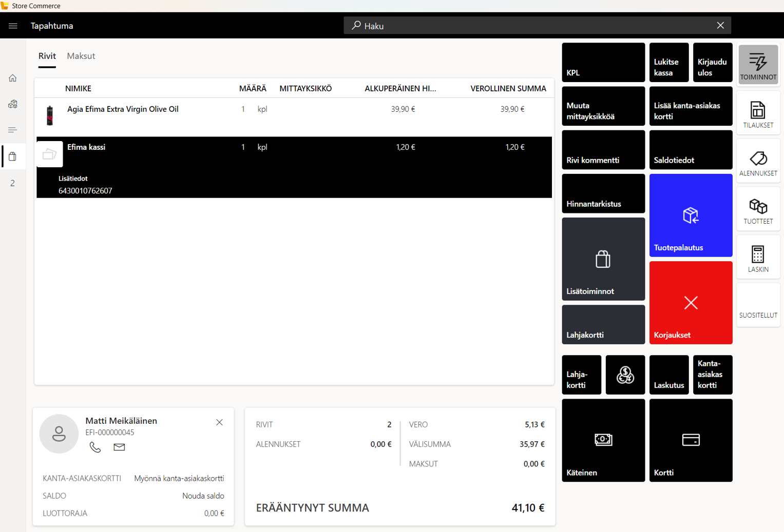Click the Store Commerce title bar icon
Image resolution: width=784 pixels, height=532 pixels.
pyautogui.click(x=5, y=6)
